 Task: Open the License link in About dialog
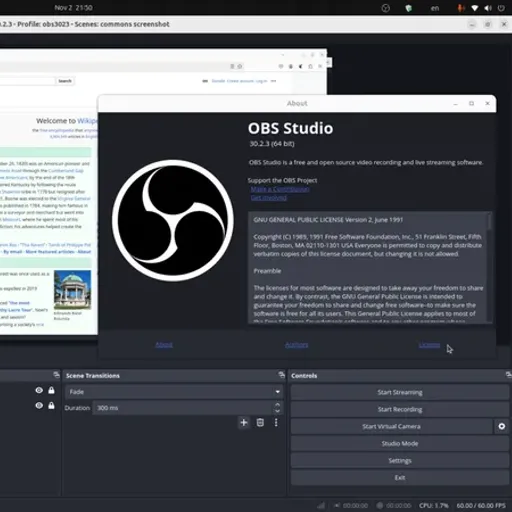point(429,345)
